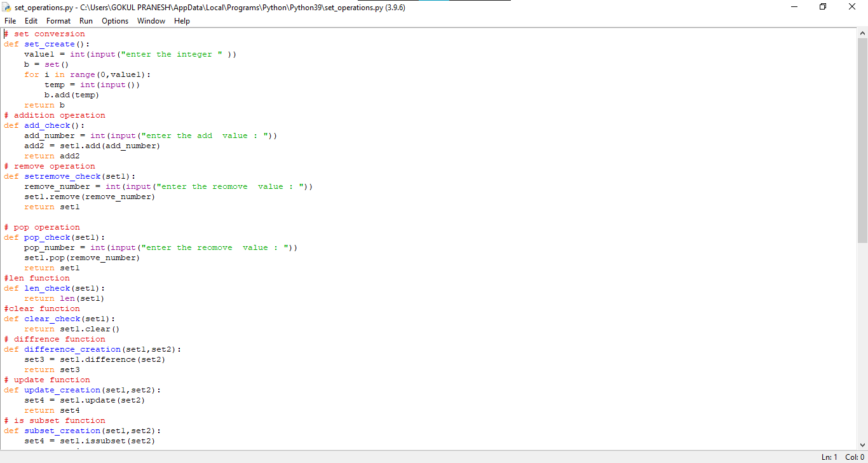Image resolution: width=868 pixels, height=463 pixels.
Task: Click the 'def clear_check(set1):' line
Action: click(60, 319)
